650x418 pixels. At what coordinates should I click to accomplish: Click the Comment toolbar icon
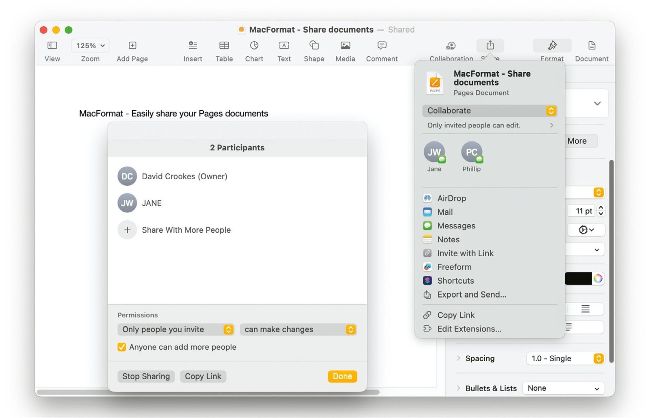[381, 46]
